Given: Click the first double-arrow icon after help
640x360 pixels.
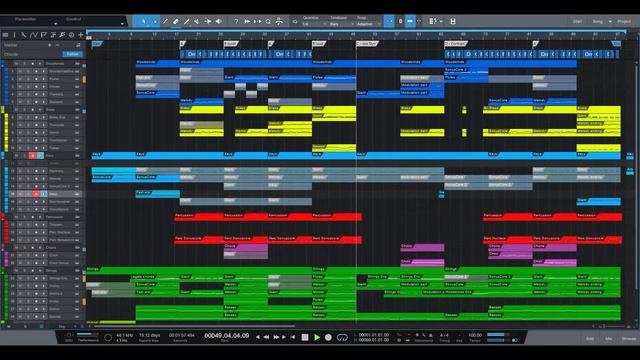Looking at the screenshot, I should pyautogui.click(x=247, y=21).
